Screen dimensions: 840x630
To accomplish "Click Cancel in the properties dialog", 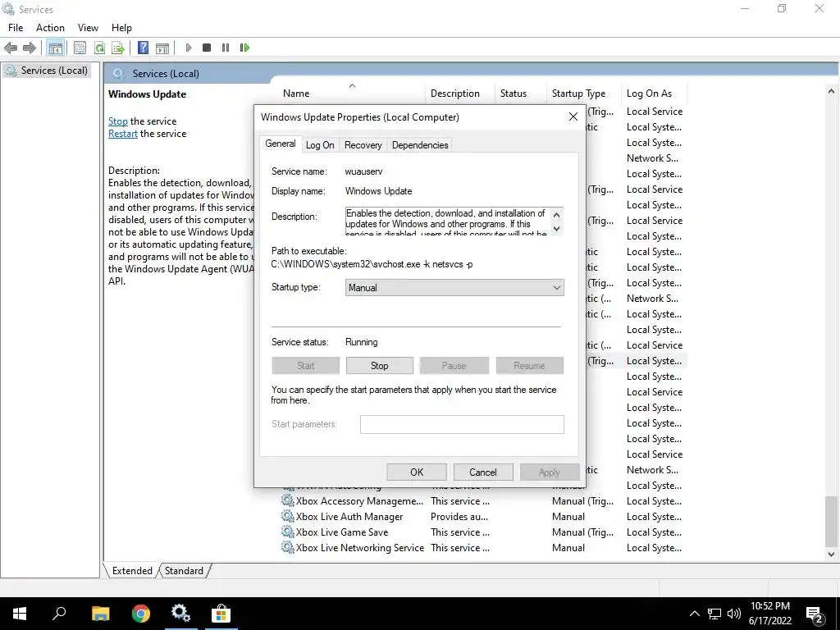I will pos(482,472).
